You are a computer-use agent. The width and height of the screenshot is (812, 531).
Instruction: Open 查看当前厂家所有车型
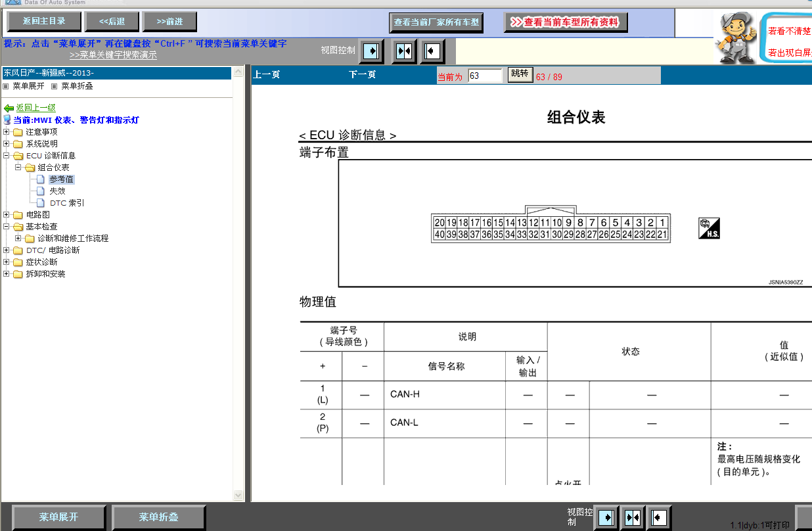[436, 23]
